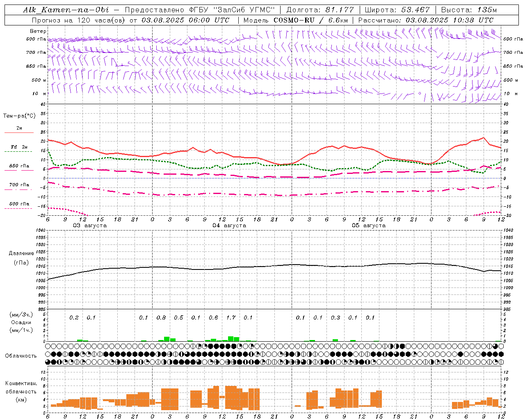This screenshot has height=420, width=525.
Task: Click the latitude value Широта: 53.467
Action: (x=397, y=10)
